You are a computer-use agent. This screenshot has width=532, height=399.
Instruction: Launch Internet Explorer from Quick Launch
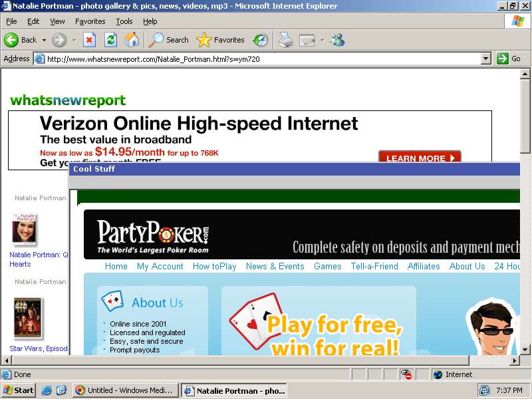coord(46,390)
